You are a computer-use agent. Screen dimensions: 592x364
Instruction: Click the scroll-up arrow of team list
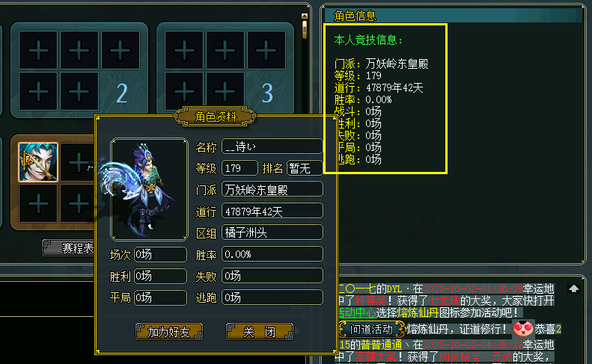(305, 16)
